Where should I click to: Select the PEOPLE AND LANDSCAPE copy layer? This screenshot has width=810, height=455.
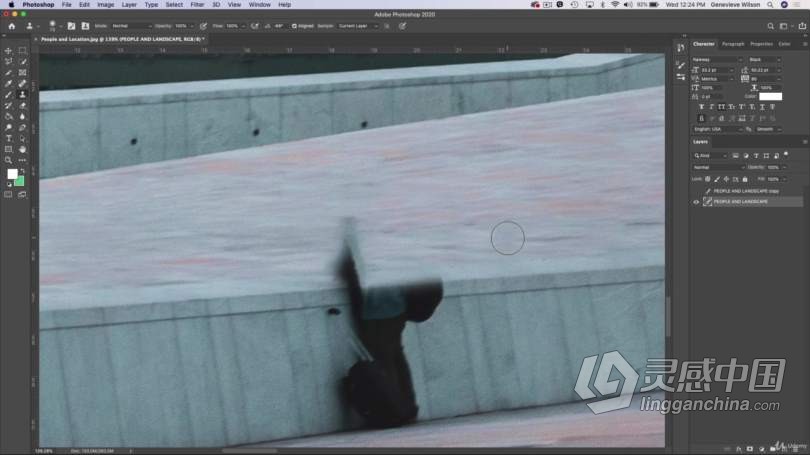(x=746, y=191)
